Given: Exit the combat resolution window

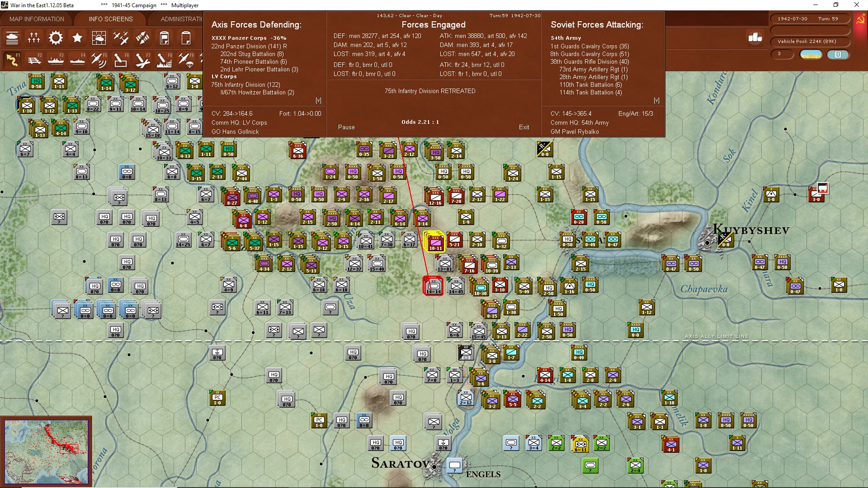Looking at the screenshot, I should pos(524,127).
